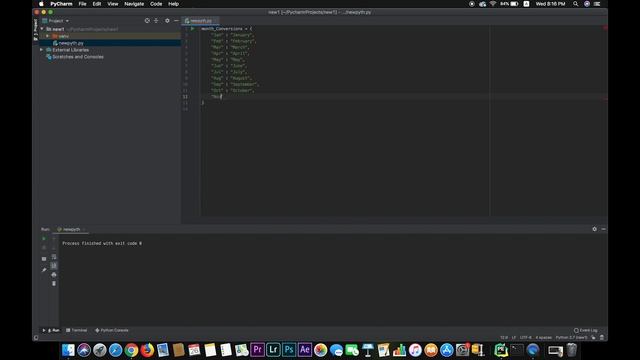This screenshot has width=640, height=360.
Task: Open Spotlight search in macOS menu bar
Action: (x=576, y=4)
